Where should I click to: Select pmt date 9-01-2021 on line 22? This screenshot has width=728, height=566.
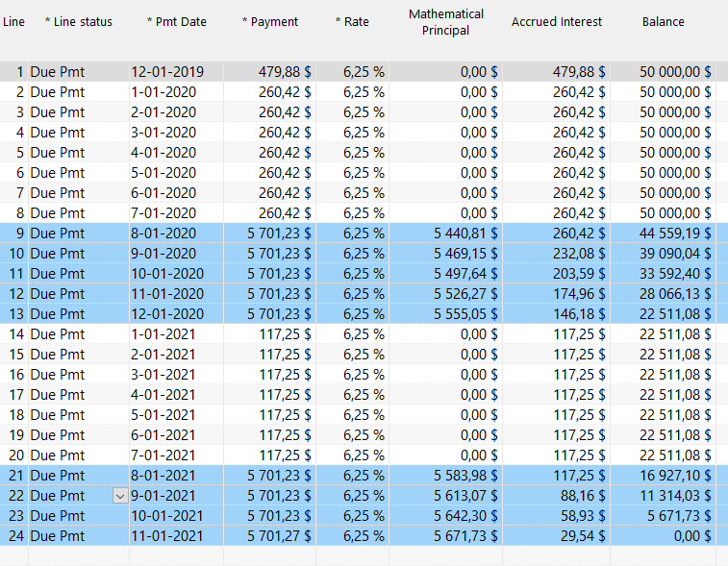point(176,496)
